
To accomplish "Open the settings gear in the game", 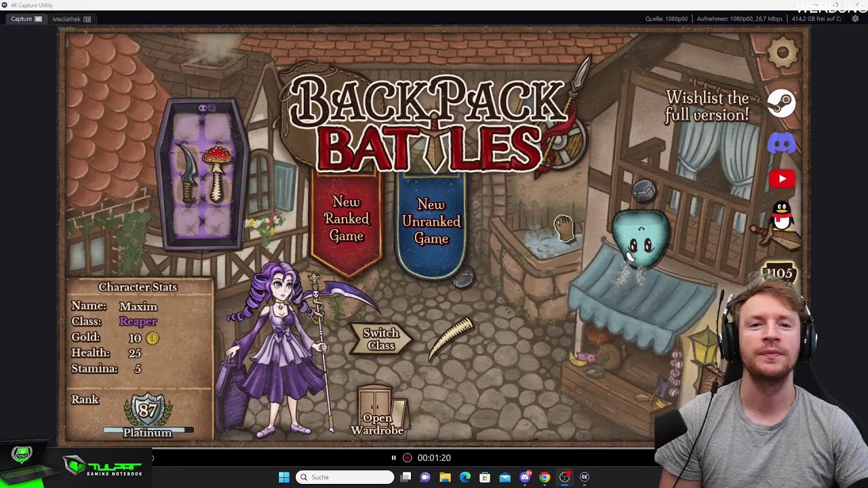I will click(x=783, y=53).
